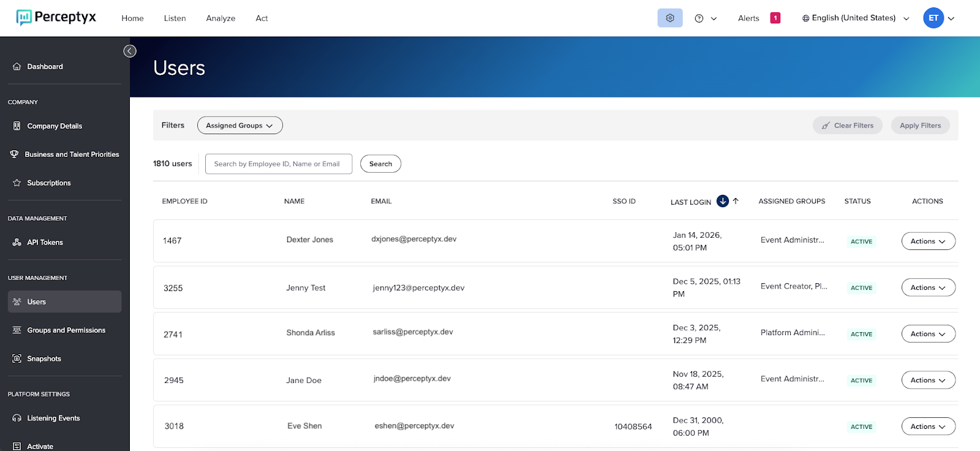
Task: Click the Name column header
Action: (294, 201)
